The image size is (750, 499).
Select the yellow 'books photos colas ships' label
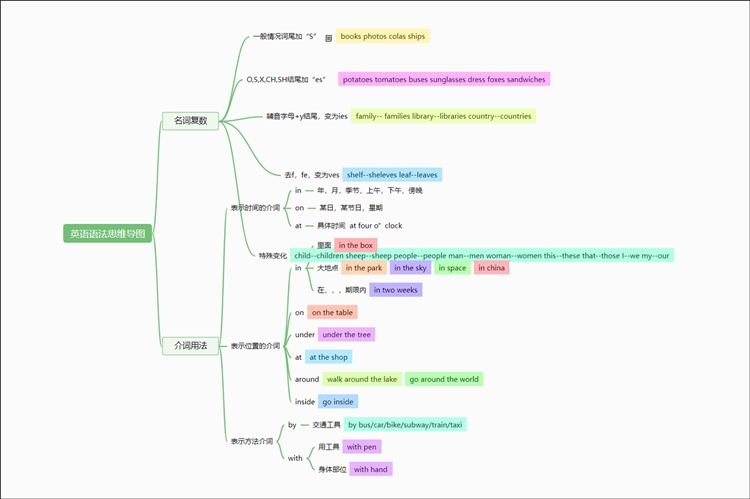coord(382,36)
